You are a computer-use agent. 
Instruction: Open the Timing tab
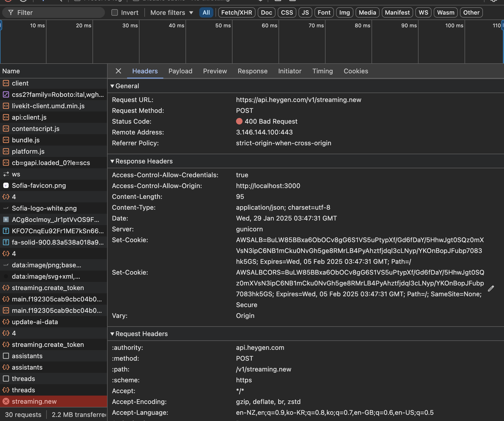coord(322,71)
